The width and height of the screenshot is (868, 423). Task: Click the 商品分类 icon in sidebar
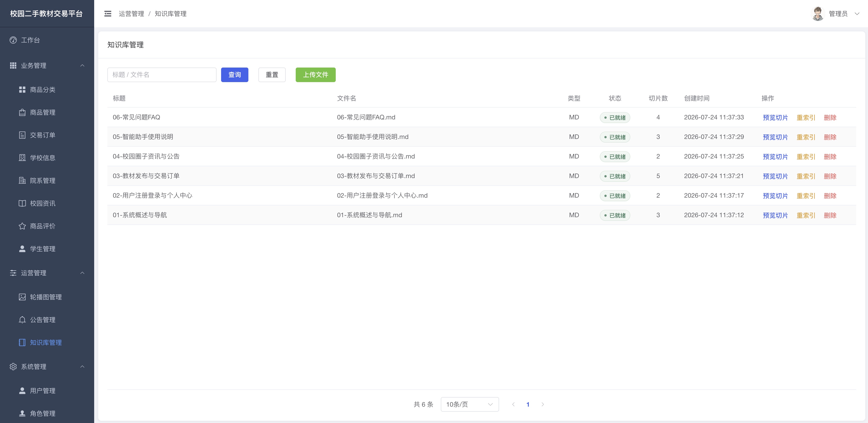tap(22, 90)
